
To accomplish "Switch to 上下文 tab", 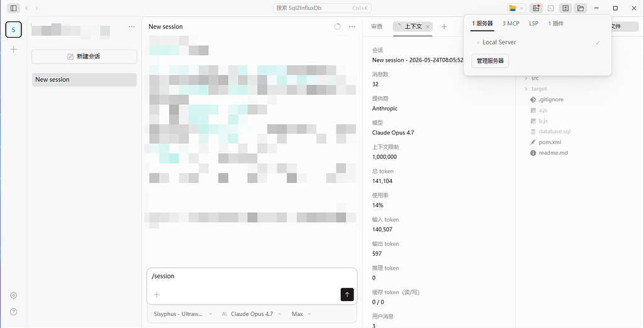I will coord(413,26).
